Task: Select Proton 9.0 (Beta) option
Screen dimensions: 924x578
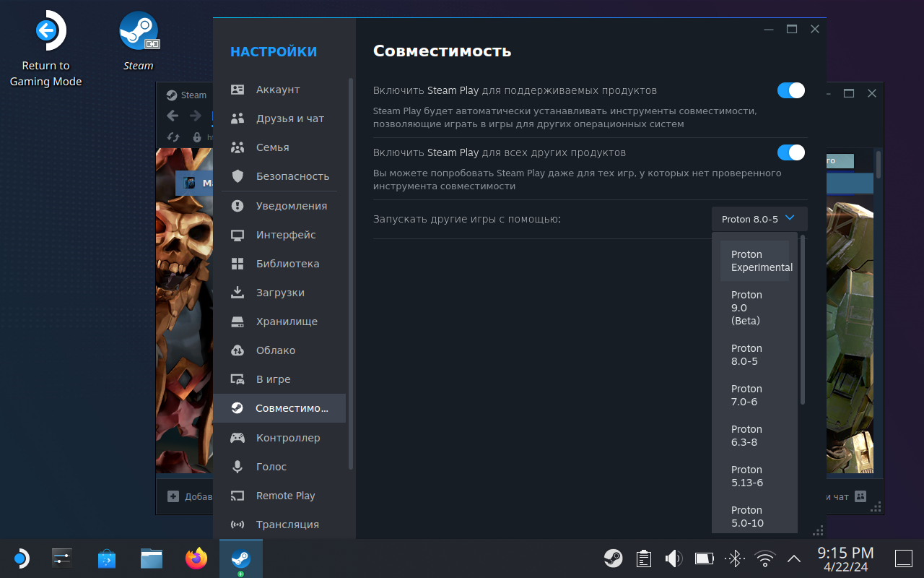Action: point(754,308)
